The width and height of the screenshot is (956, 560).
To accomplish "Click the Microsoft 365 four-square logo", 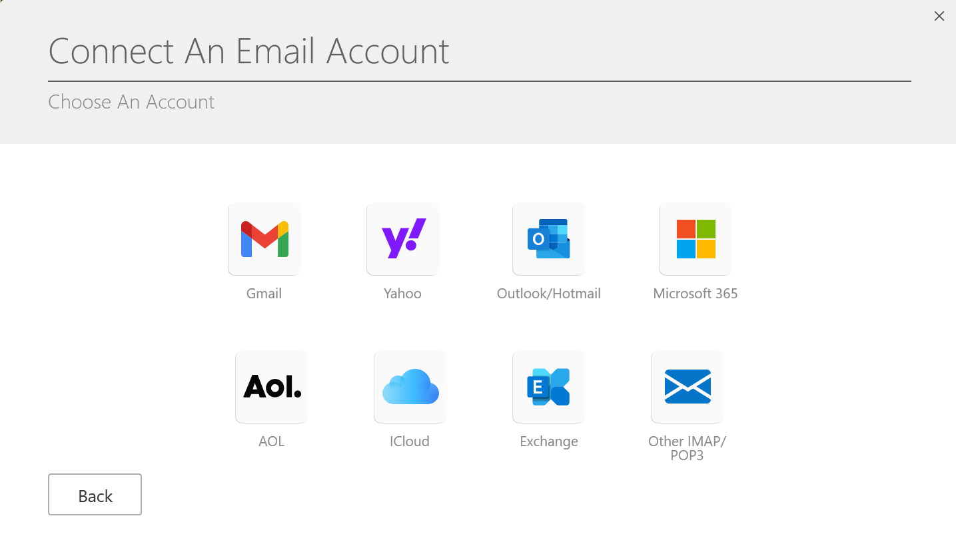I will (696, 239).
